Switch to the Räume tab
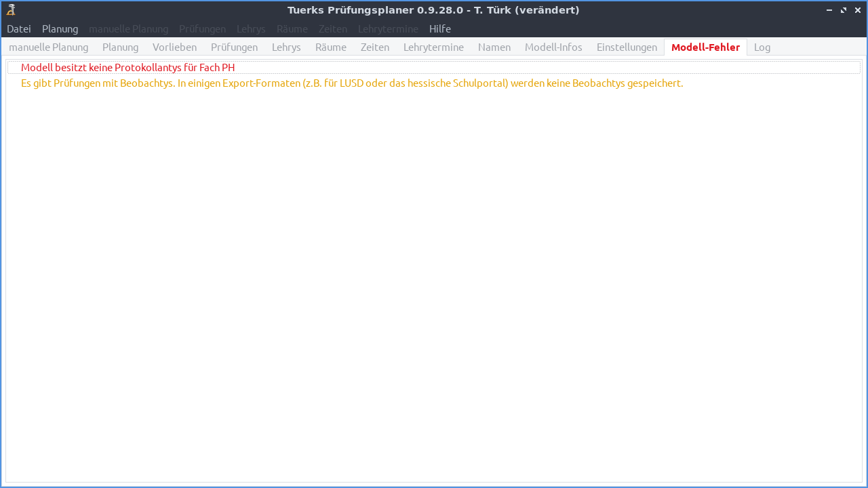The width and height of the screenshot is (868, 488). (x=330, y=47)
